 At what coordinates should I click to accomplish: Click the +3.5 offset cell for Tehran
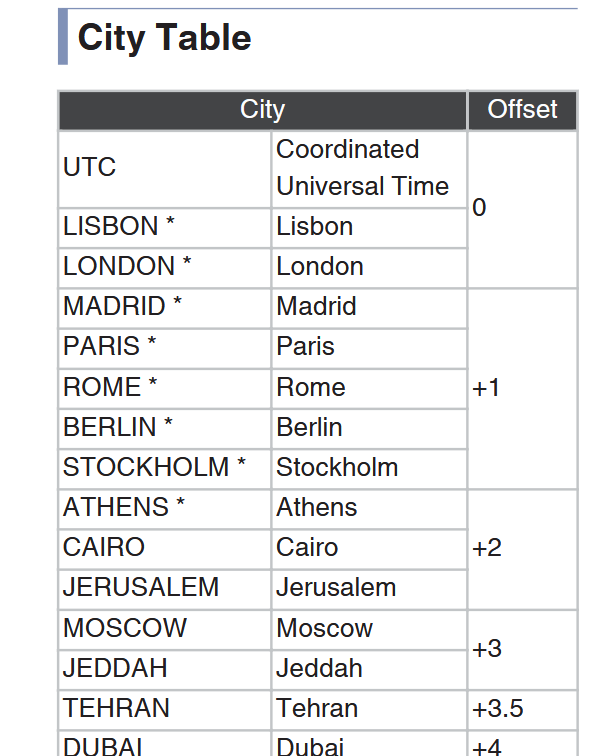(522, 710)
